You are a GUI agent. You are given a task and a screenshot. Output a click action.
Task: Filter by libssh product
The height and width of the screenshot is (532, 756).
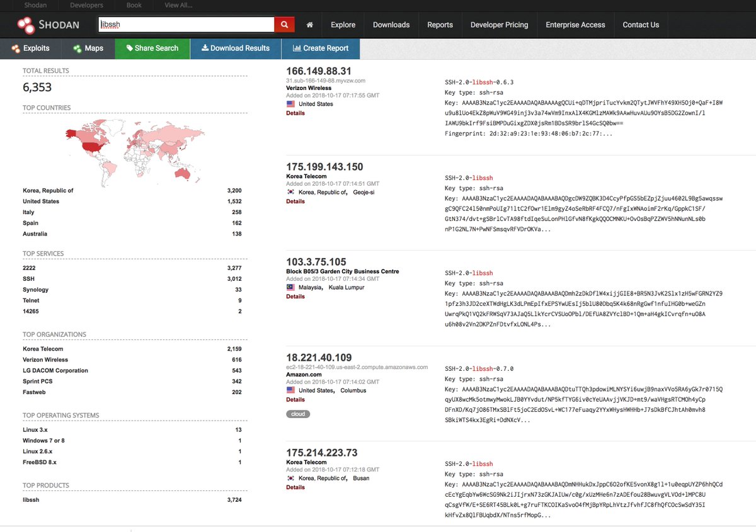31,500
